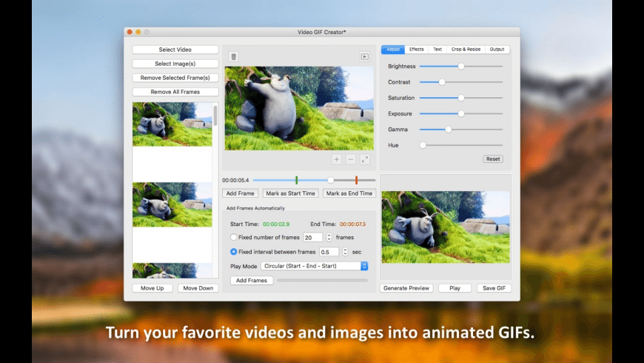This screenshot has width=644, height=363.
Task: Click the orange end time marker
Action: pos(357,180)
